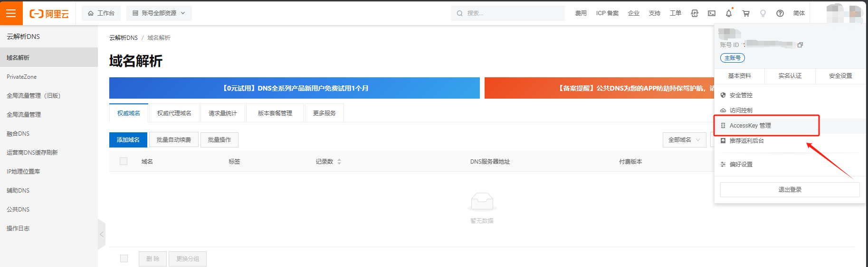Screen dimensions: 868x267
Task: Open 辅助DNS in sidebar
Action: [x=49, y=190]
